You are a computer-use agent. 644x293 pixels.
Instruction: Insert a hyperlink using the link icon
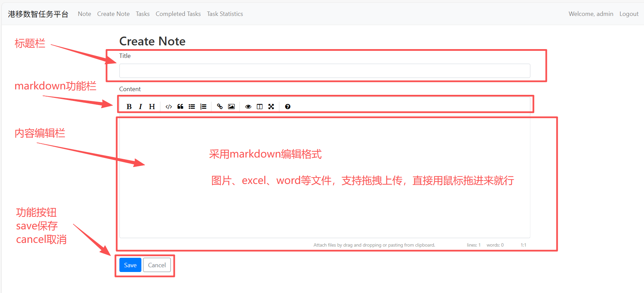pyautogui.click(x=220, y=107)
